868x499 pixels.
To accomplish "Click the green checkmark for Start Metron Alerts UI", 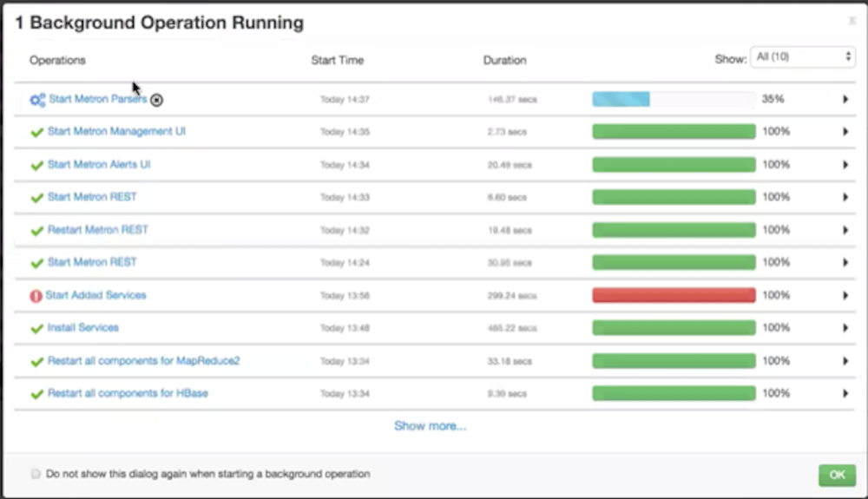I will click(37, 166).
